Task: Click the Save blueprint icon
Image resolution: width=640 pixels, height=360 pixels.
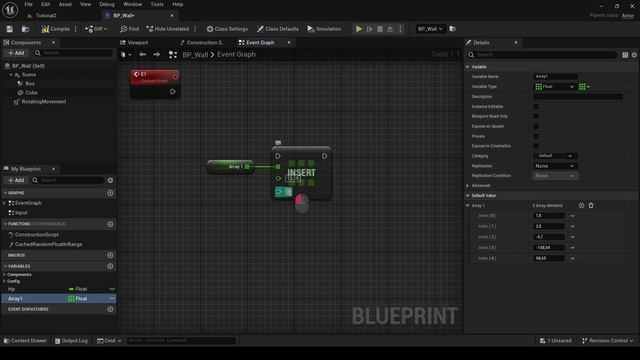Action: coord(9,29)
